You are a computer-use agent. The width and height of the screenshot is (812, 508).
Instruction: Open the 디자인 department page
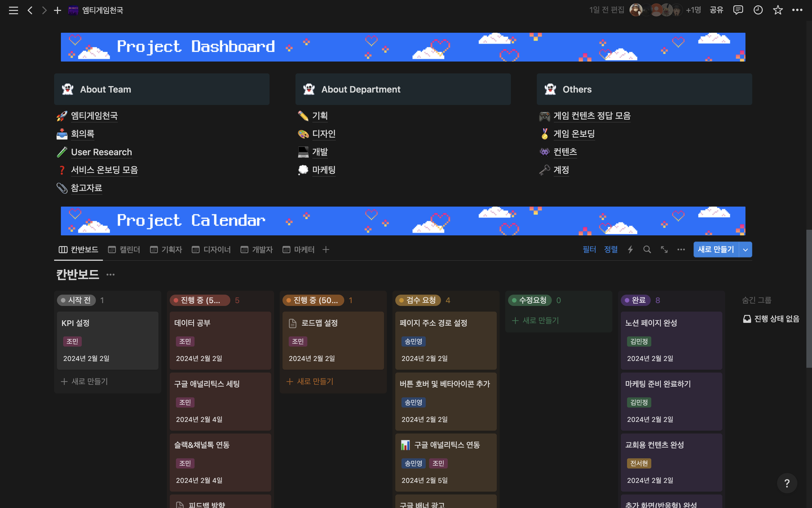[x=324, y=134]
